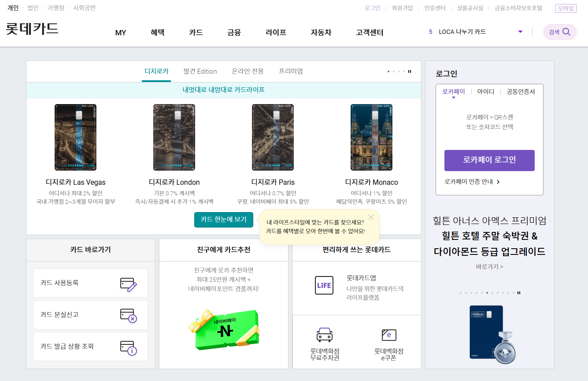Pause the card carousel autoplay
Screen dimensions: 588x381
(410, 71)
